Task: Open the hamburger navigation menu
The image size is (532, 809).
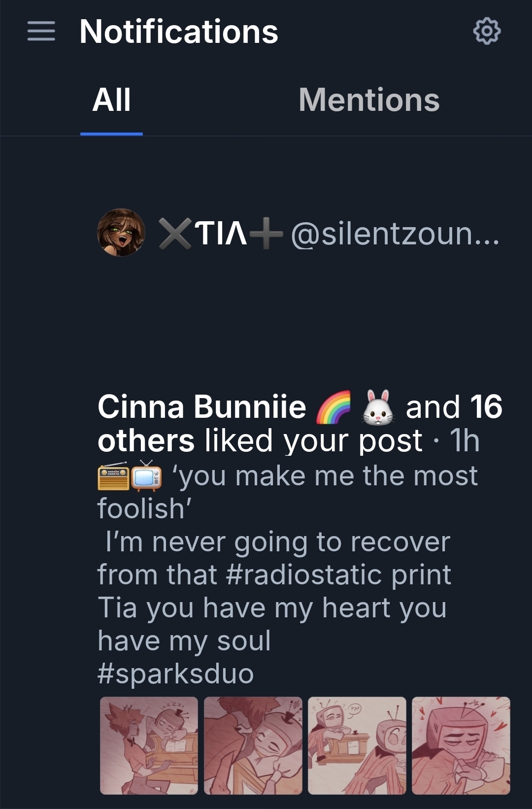Action: coord(41,32)
